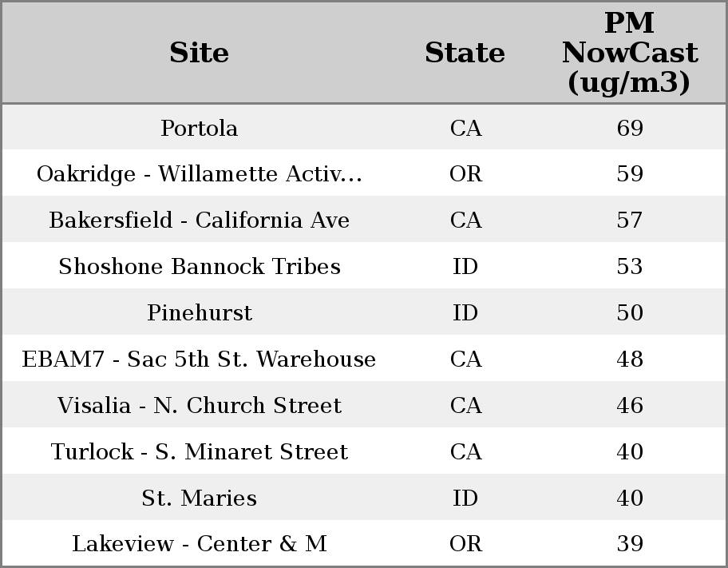Open EBAM7 - Sac 5th St. Warehouse
Image resolution: width=728 pixels, height=568 pixels.
[199, 359]
